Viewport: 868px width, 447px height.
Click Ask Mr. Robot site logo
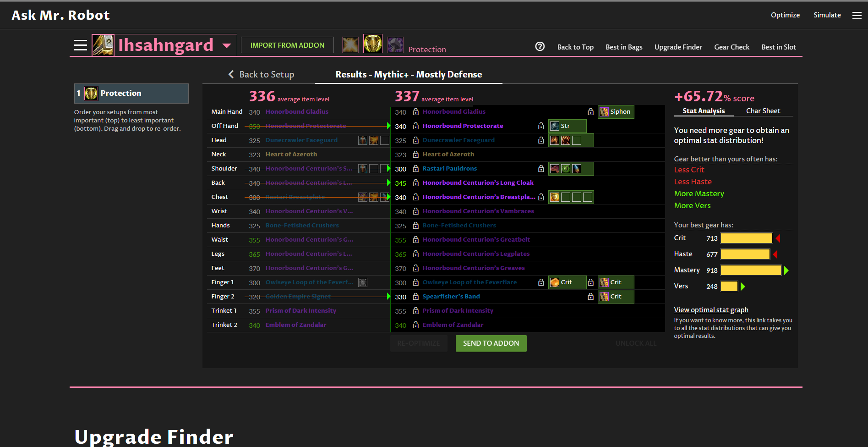tap(60, 15)
